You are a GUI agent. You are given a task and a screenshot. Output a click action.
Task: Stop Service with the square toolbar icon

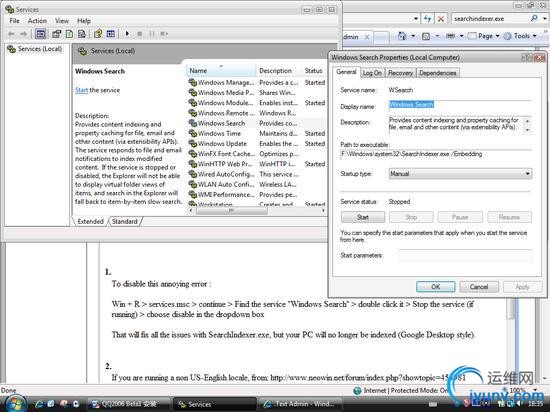[x=140, y=34]
